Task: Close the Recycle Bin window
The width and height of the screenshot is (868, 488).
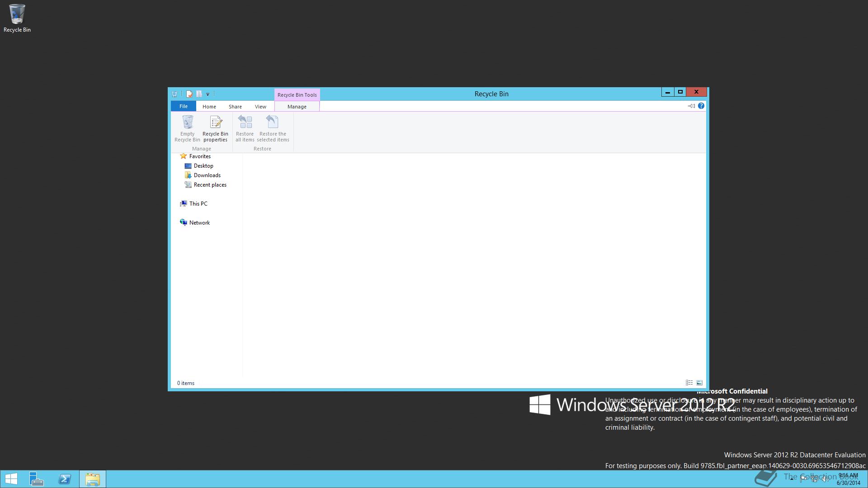Action: pos(696,92)
